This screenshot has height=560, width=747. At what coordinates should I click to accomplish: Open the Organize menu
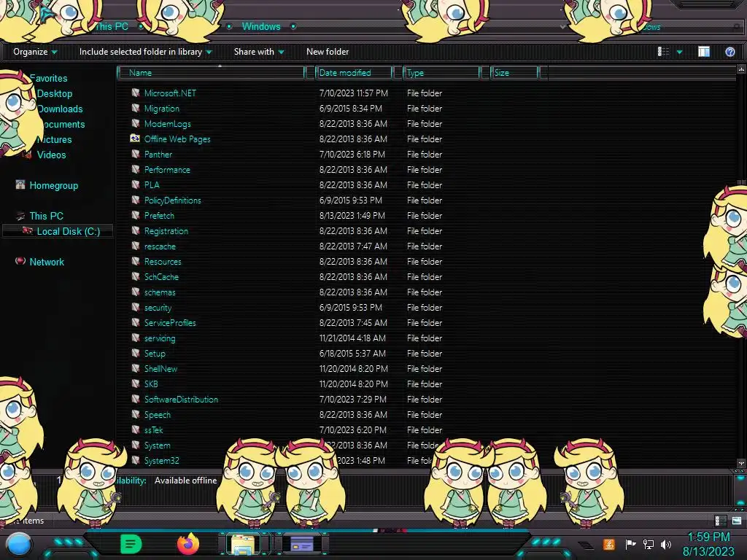[35, 52]
